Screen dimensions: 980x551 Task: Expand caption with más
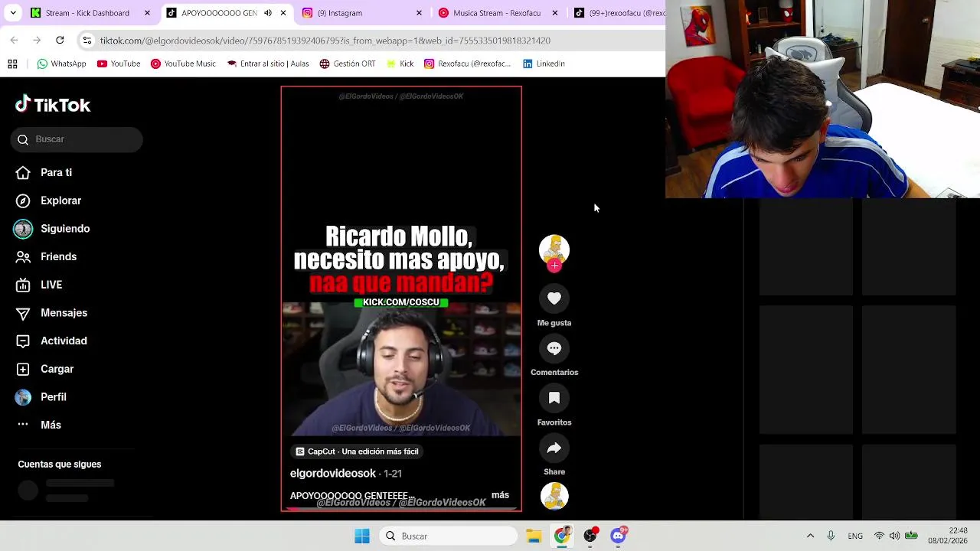pos(500,495)
